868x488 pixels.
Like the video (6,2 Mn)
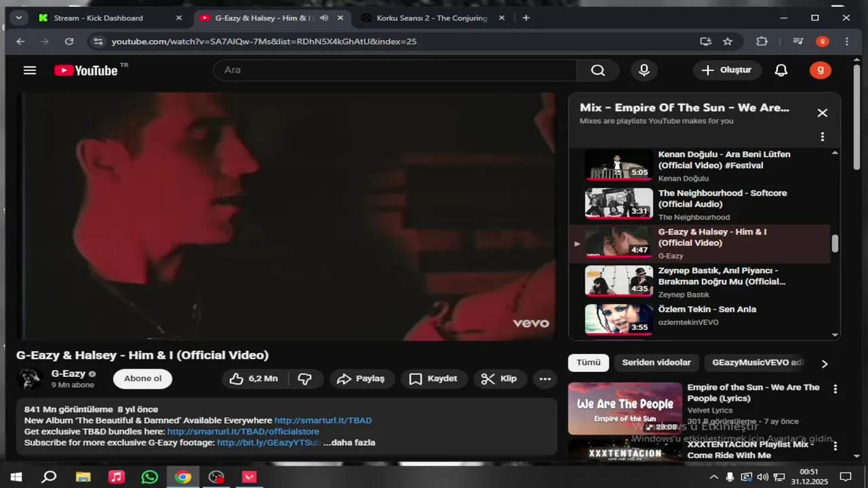tap(254, 379)
